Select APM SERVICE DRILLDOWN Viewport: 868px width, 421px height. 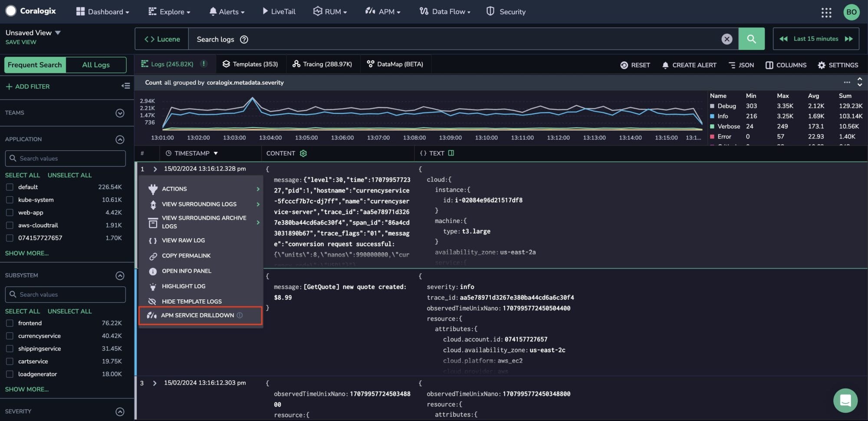coord(201,315)
